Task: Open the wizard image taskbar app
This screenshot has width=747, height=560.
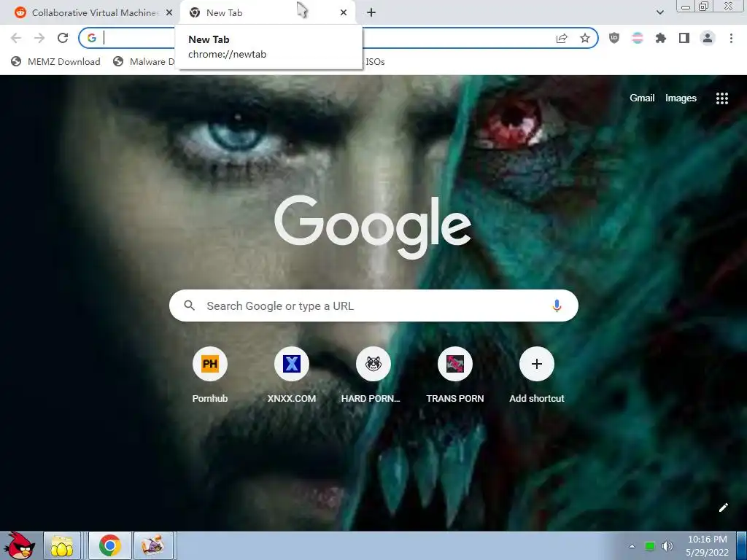Action: point(153,545)
